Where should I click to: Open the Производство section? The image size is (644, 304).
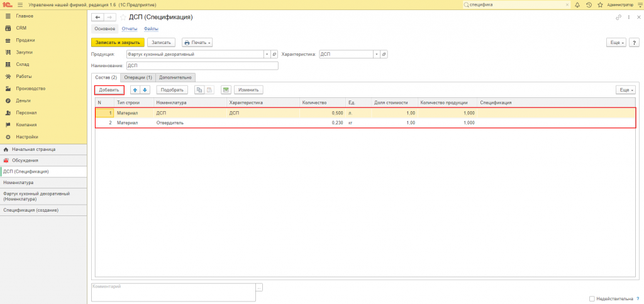click(x=30, y=88)
